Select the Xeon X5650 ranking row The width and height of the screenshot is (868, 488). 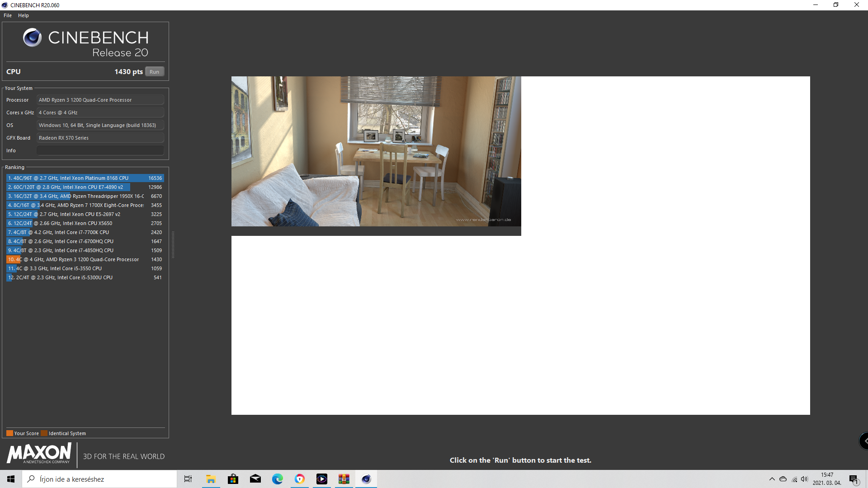tap(85, 223)
